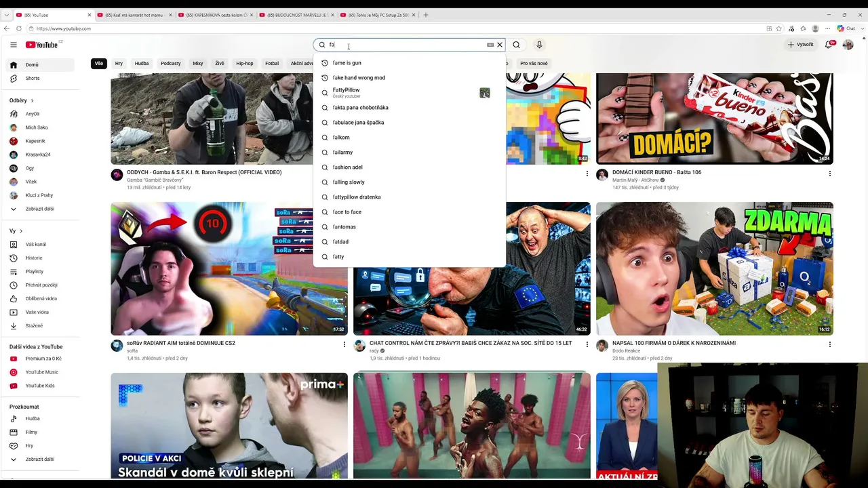Screen dimensions: 868x488
Task: Expand Zobrazit další under subscriptions
Action: pyautogui.click(x=40, y=209)
